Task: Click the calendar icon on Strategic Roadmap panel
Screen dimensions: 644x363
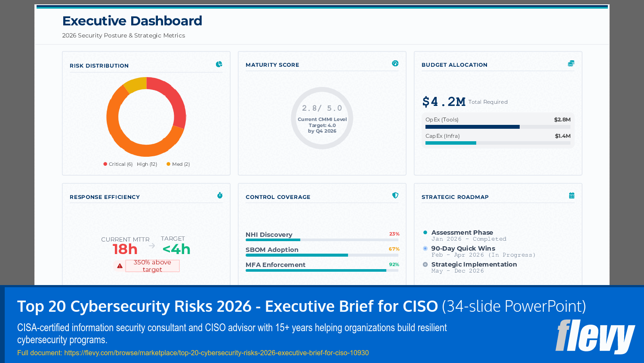Action: pos(571,195)
